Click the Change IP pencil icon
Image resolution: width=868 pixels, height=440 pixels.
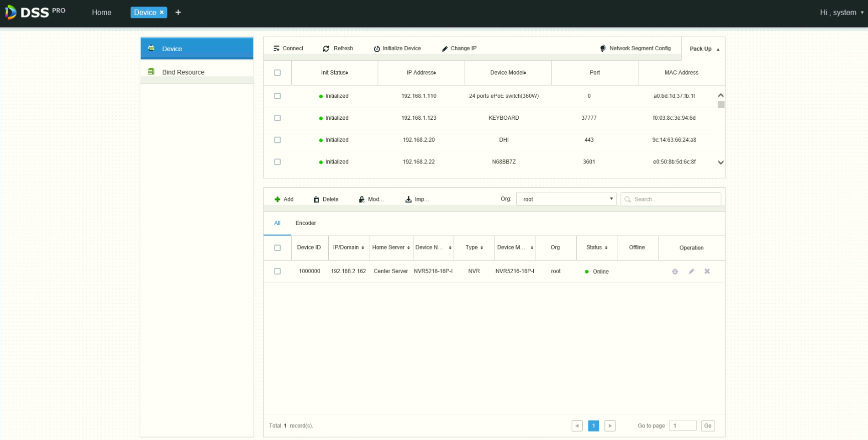coord(445,49)
